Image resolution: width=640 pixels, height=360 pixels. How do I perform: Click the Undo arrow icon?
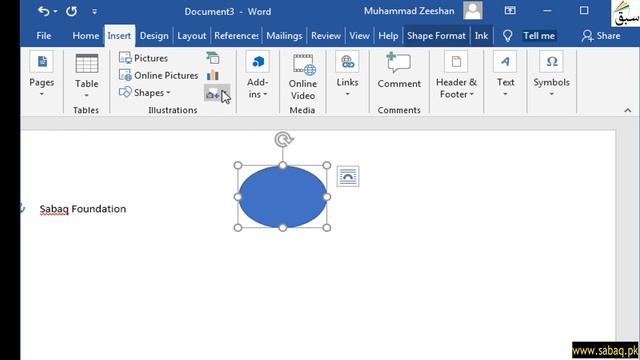pyautogui.click(x=43, y=11)
